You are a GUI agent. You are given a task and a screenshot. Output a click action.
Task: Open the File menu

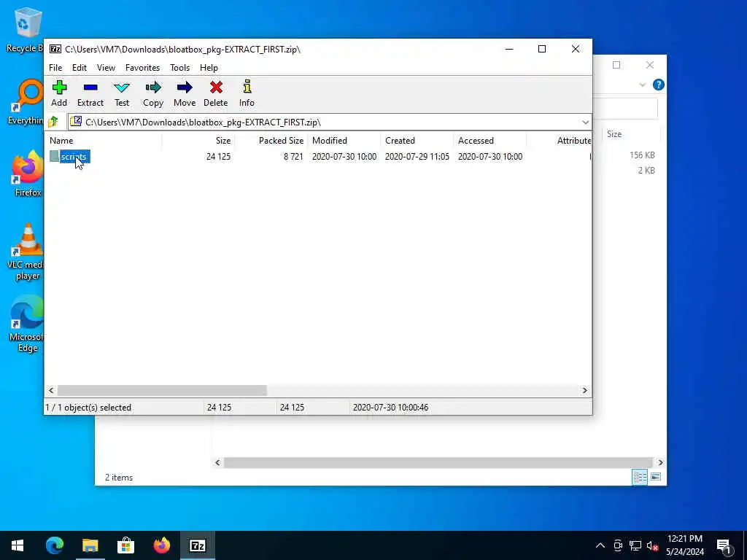click(x=55, y=68)
